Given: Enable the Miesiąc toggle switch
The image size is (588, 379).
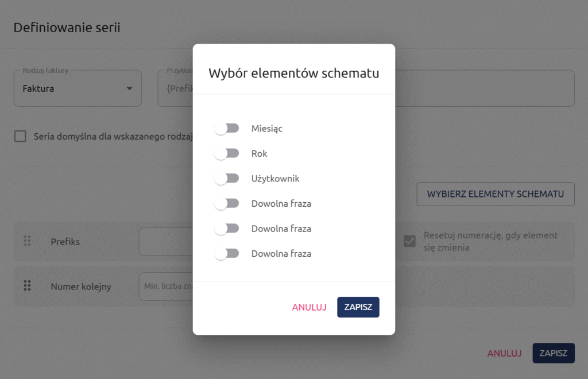Looking at the screenshot, I should tap(226, 129).
